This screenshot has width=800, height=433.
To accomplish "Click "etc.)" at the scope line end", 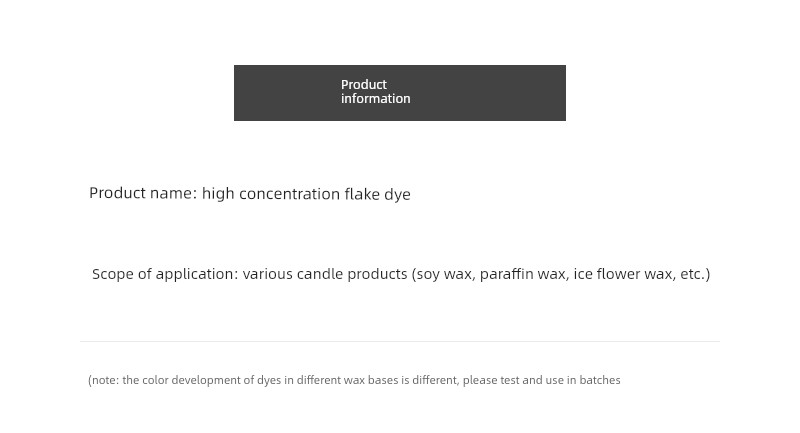I will tap(695, 274).
